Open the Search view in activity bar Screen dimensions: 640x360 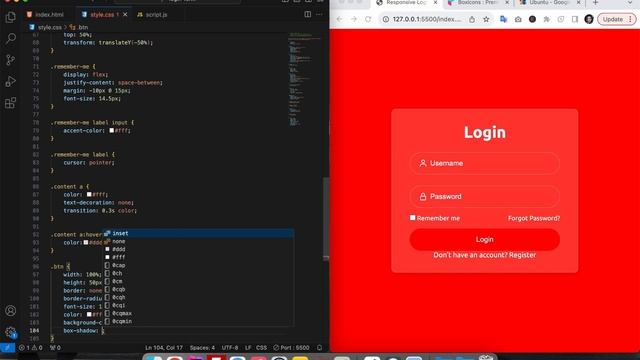tap(11, 39)
